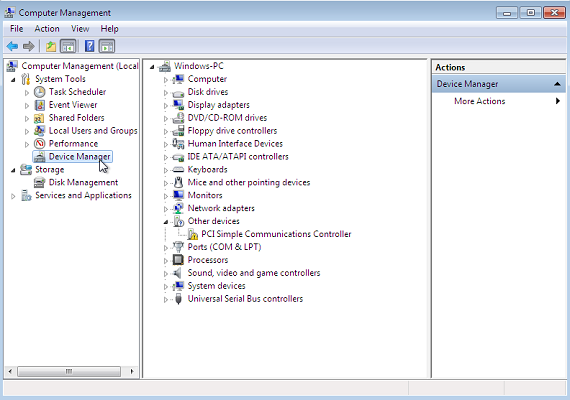Viewport: 570px width, 400px height.
Task: Minimize the Computer Management window
Action: point(507,13)
